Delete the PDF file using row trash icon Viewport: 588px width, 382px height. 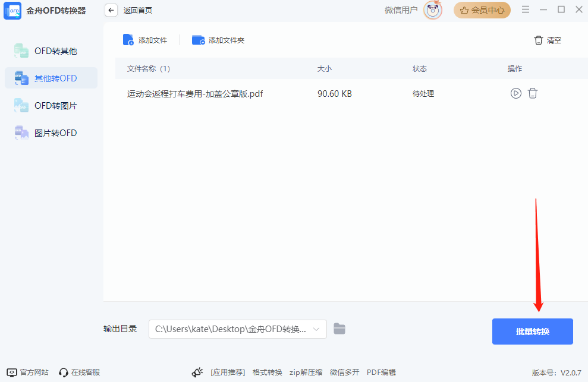coord(533,93)
